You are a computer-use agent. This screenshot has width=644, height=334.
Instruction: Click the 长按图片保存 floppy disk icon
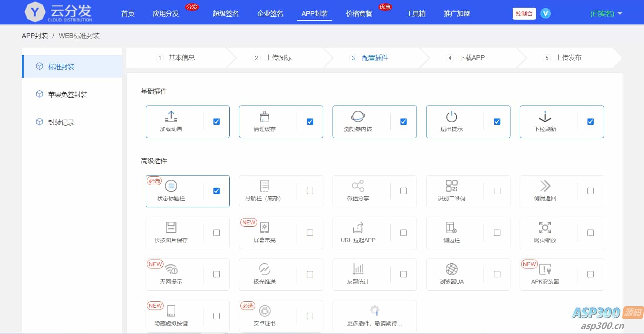171,227
